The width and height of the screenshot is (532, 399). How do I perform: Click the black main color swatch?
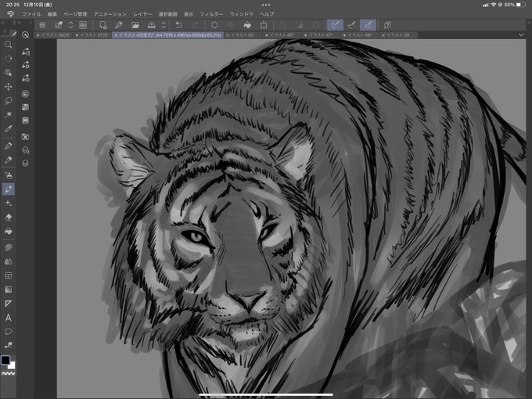click(x=5, y=360)
